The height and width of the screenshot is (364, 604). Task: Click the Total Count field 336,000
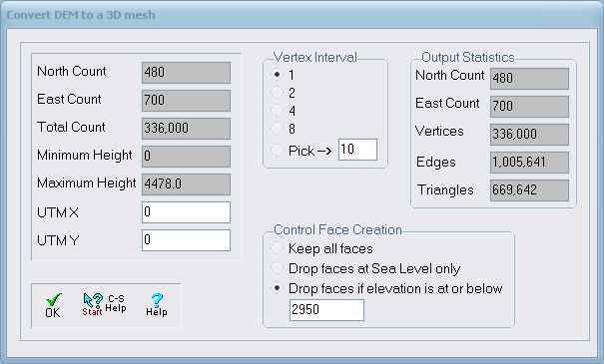186,128
